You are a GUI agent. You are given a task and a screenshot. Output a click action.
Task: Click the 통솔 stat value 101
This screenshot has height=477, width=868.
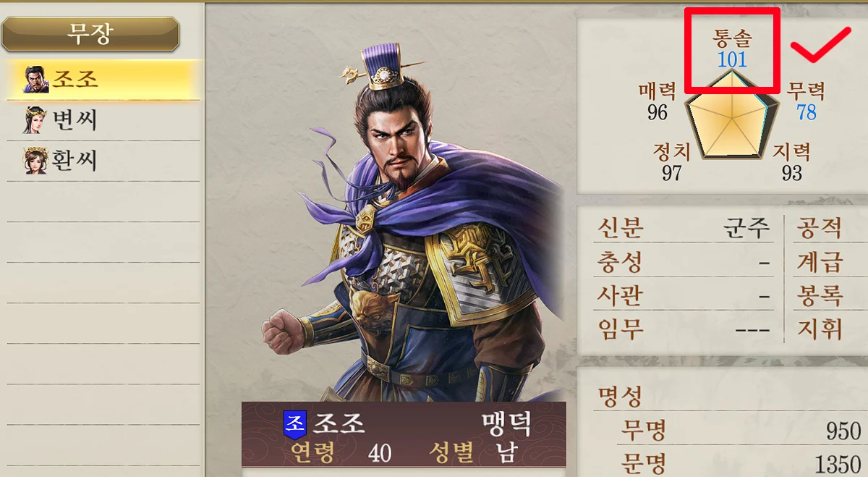click(x=732, y=59)
